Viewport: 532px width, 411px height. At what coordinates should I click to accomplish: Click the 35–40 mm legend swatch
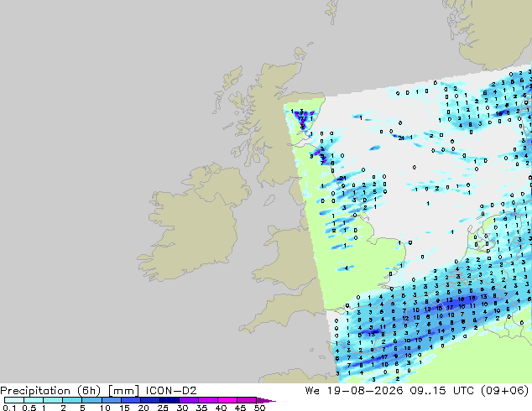coord(207,400)
